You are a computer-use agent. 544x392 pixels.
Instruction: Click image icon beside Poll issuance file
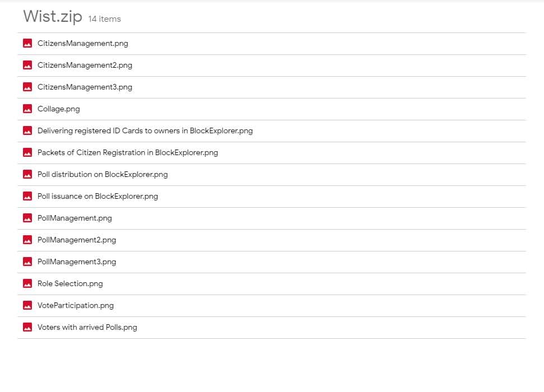(27, 197)
